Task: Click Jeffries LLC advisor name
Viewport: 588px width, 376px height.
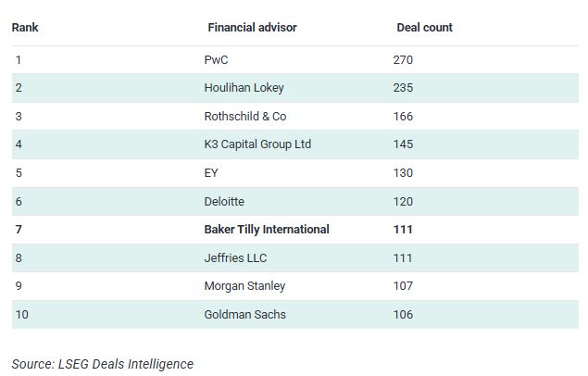Action: pos(235,258)
